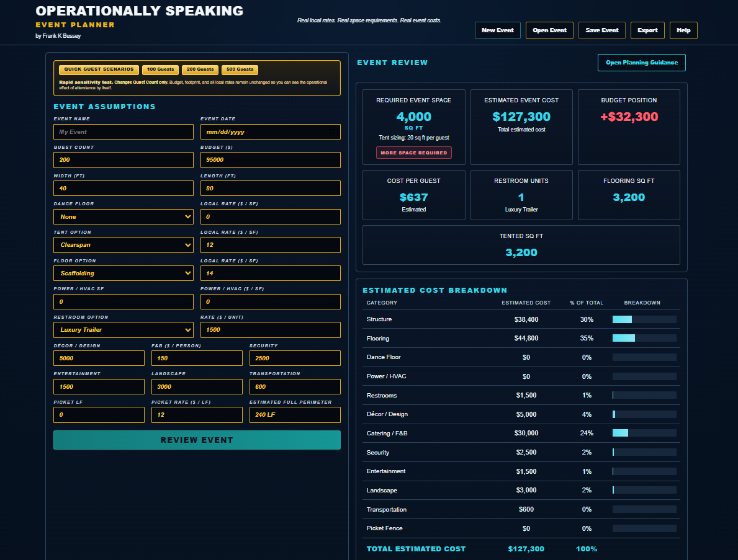Edit the Entertainment cost field
Image resolution: width=738 pixels, height=560 pixels.
(99, 386)
